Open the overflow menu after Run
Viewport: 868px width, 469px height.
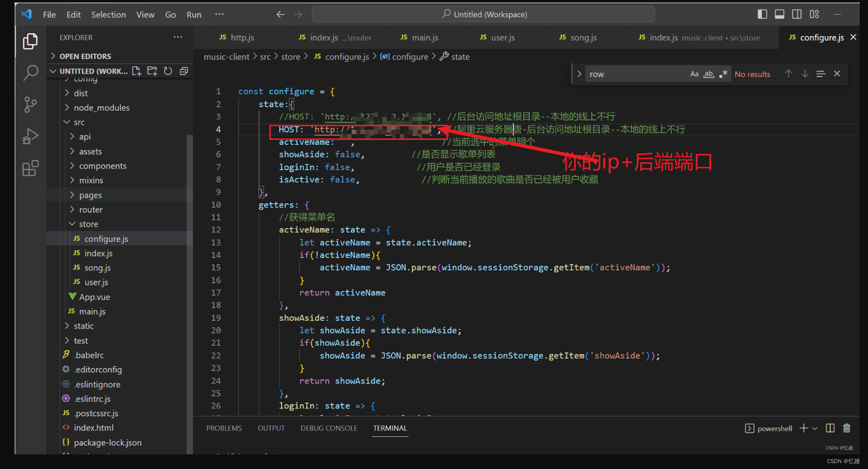219,14
